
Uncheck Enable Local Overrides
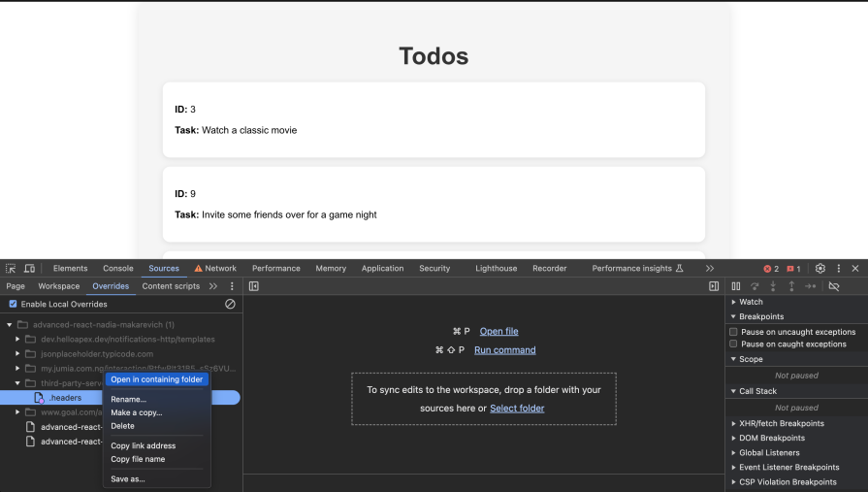click(14, 304)
